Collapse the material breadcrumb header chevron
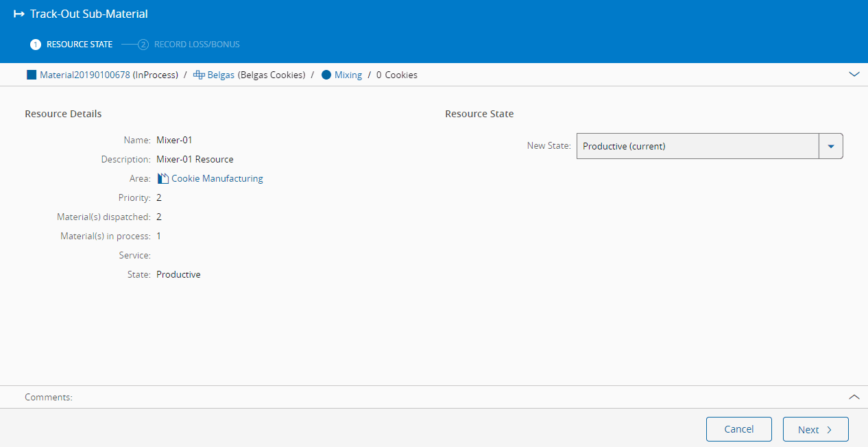The height and width of the screenshot is (447, 868). 854,74
